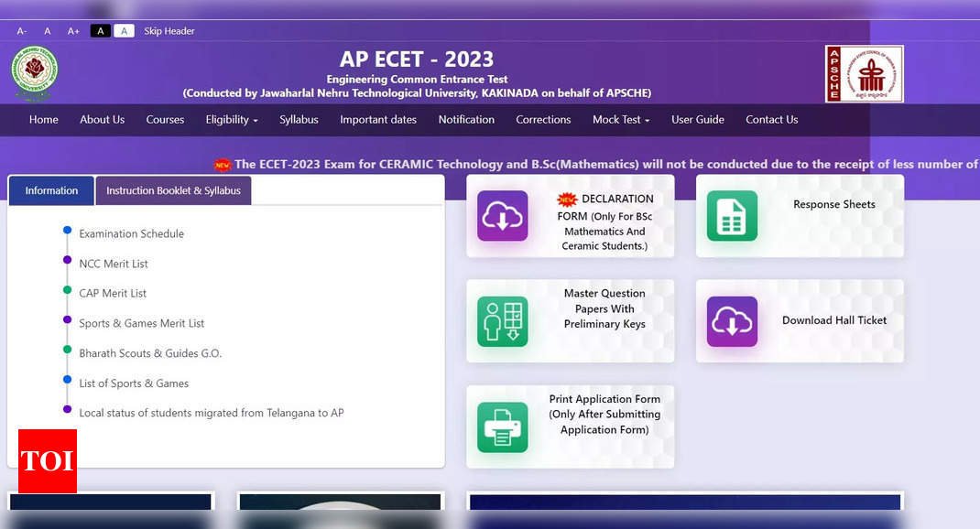This screenshot has height=529, width=980.
Task: Click the Print Application Form label
Action: [x=604, y=414]
